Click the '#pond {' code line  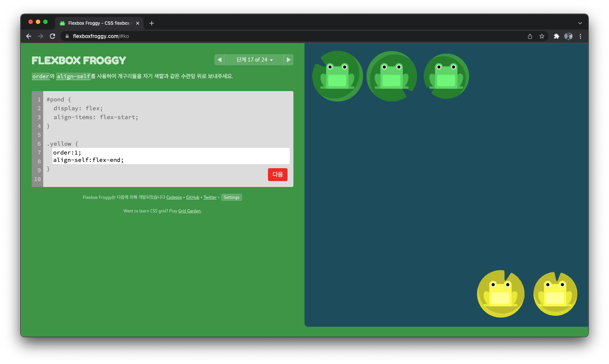pyautogui.click(x=59, y=100)
